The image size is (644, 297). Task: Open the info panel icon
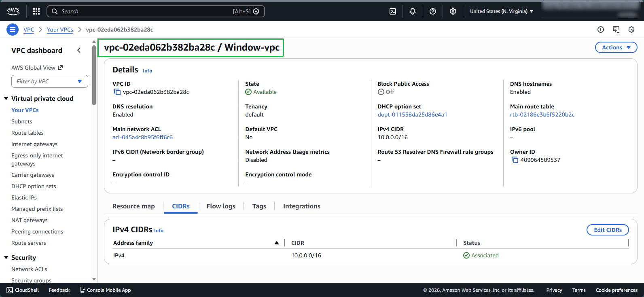tap(601, 30)
